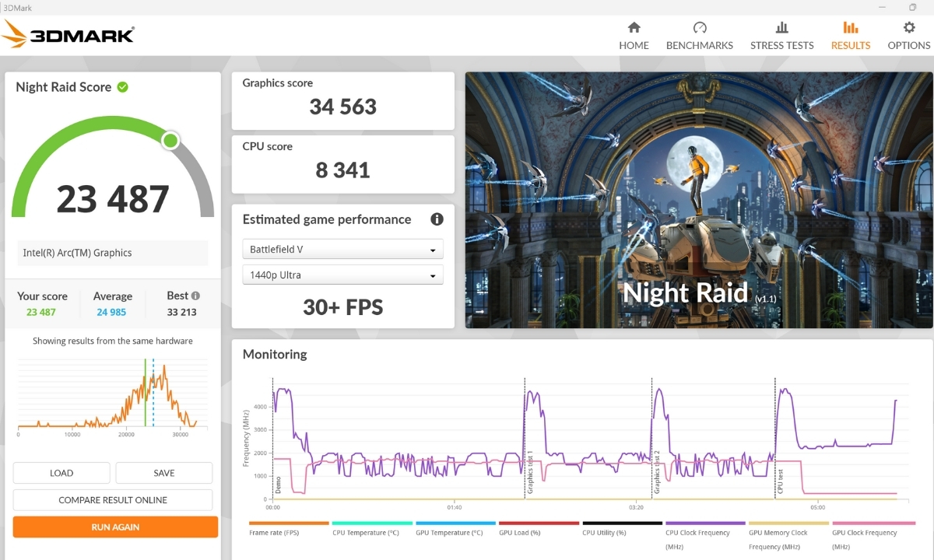The height and width of the screenshot is (560, 934).
Task: Click Compare Result Online
Action: [x=113, y=500]
